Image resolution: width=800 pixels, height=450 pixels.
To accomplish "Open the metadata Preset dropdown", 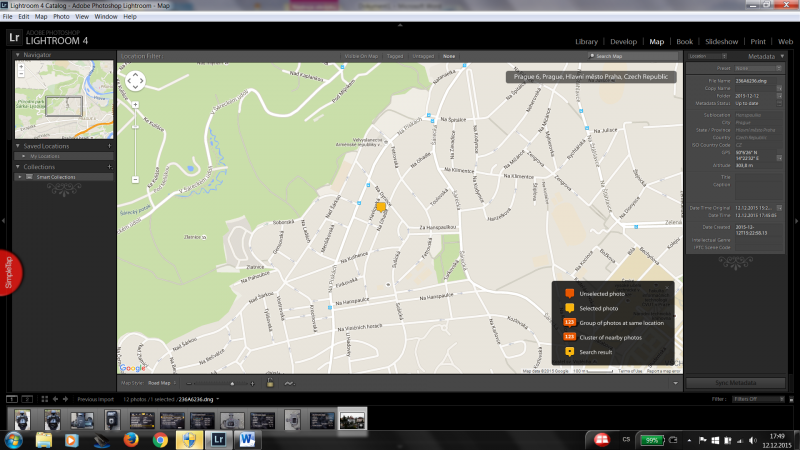I will [758, 68].
